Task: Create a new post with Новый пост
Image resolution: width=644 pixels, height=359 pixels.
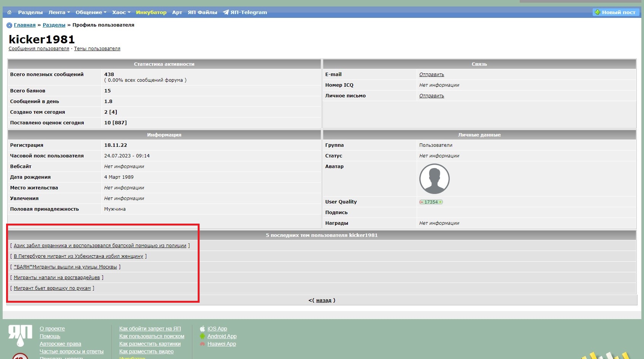Action: [x=615, y=13]
